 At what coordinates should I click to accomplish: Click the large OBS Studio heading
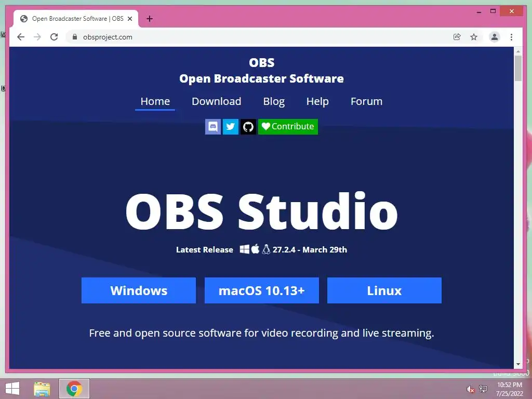[x=262, y=211]
